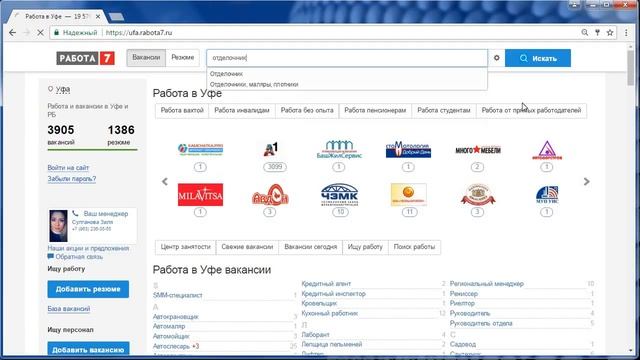
Task: Click the Работа 7 site logo
Action: point(85,58)
